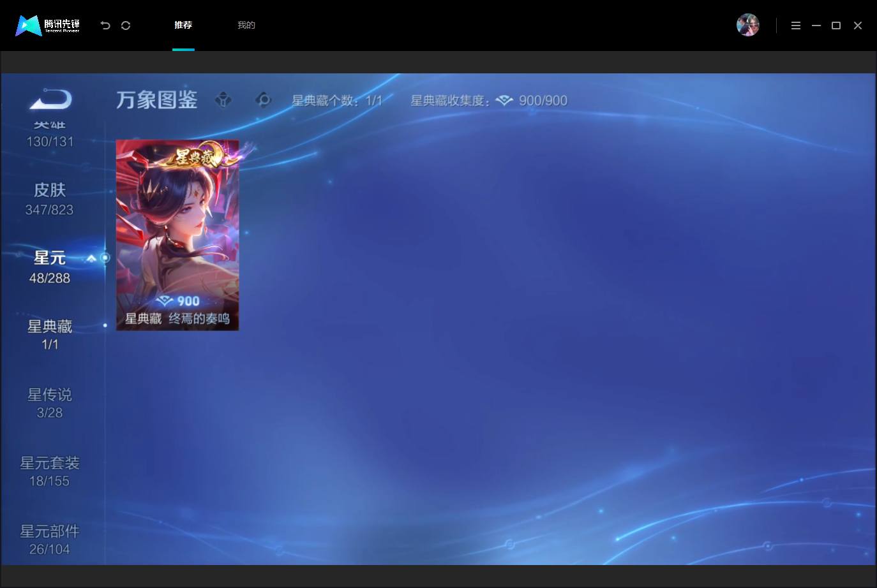Image resolution: width=877 pixels, height=588 pixels.
Task: Click the 900/900 collection value
Action: [x=543, y=101]
